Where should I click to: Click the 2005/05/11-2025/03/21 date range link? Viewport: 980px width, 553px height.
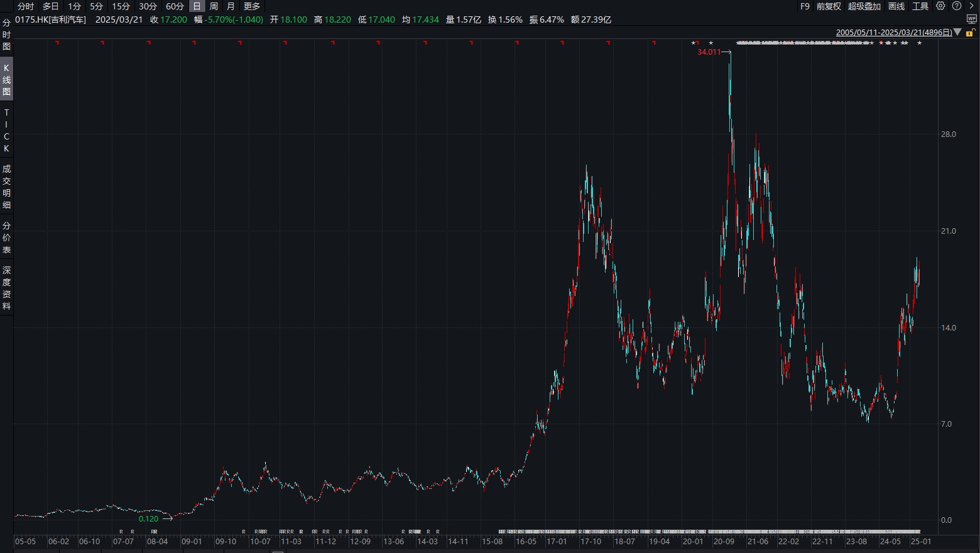894,32
